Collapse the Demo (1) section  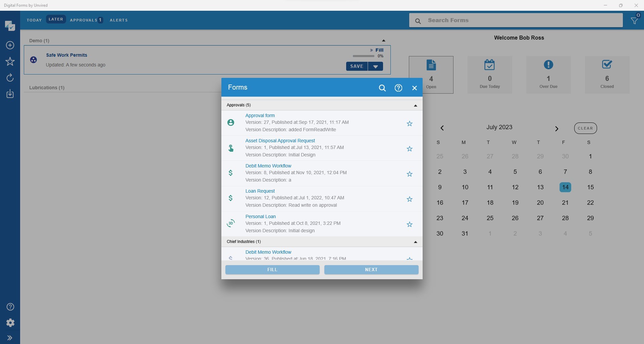click(384, 41)
